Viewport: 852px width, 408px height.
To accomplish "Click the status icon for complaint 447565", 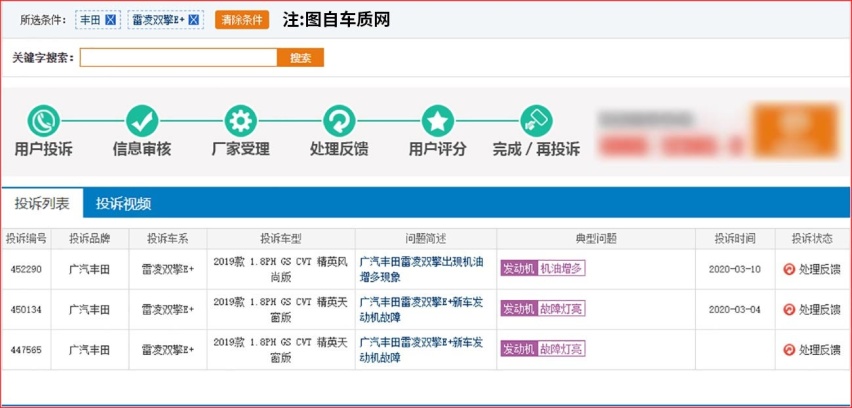I will pyautogui.click(x=789, y=350).
